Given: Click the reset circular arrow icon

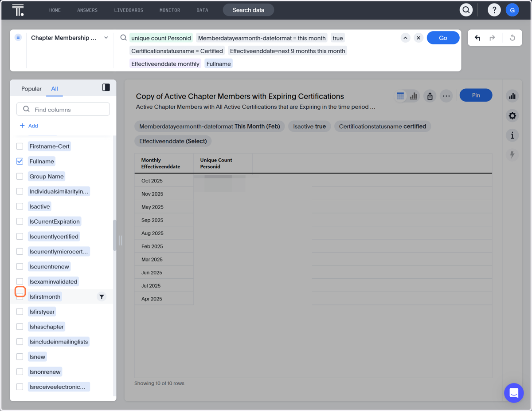Looking at the screenshot, I should [512, 38].
